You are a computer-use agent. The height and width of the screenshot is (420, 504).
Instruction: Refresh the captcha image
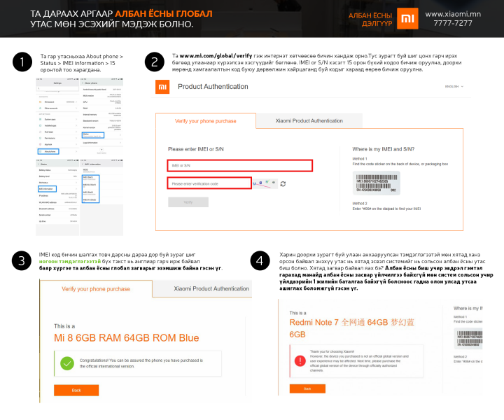tap(283, 184)
